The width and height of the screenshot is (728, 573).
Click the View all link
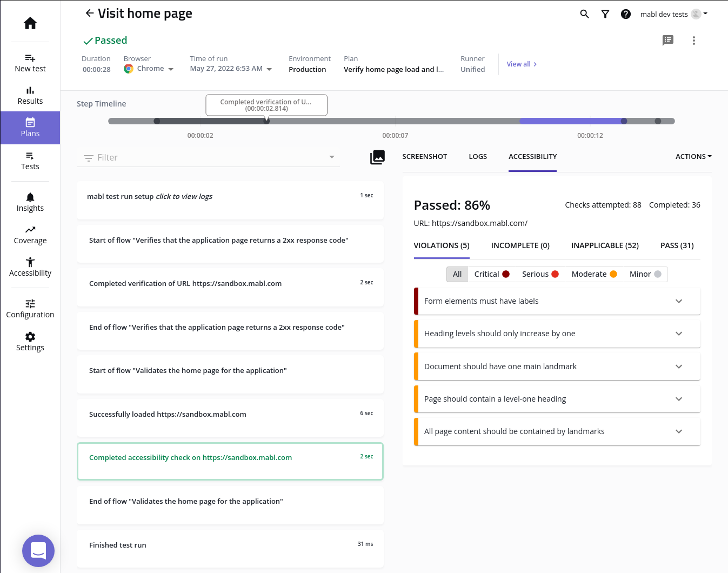(522, 64)
